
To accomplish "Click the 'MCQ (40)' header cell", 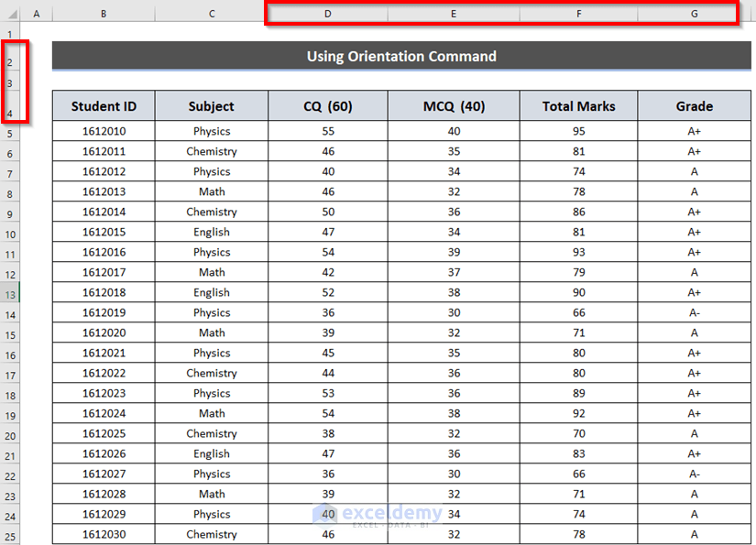I will [x=454, y=106].
